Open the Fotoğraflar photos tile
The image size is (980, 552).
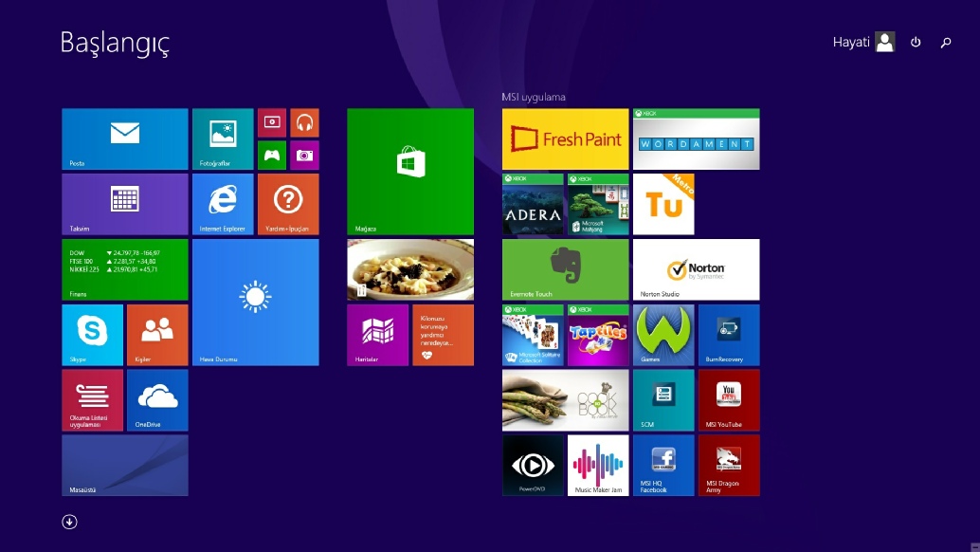(223, 138)
